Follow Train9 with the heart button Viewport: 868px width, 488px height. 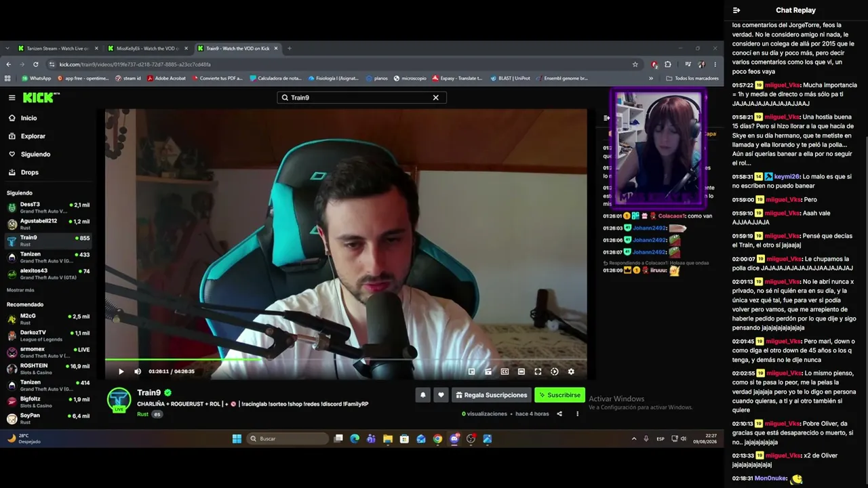pos(441,395)
